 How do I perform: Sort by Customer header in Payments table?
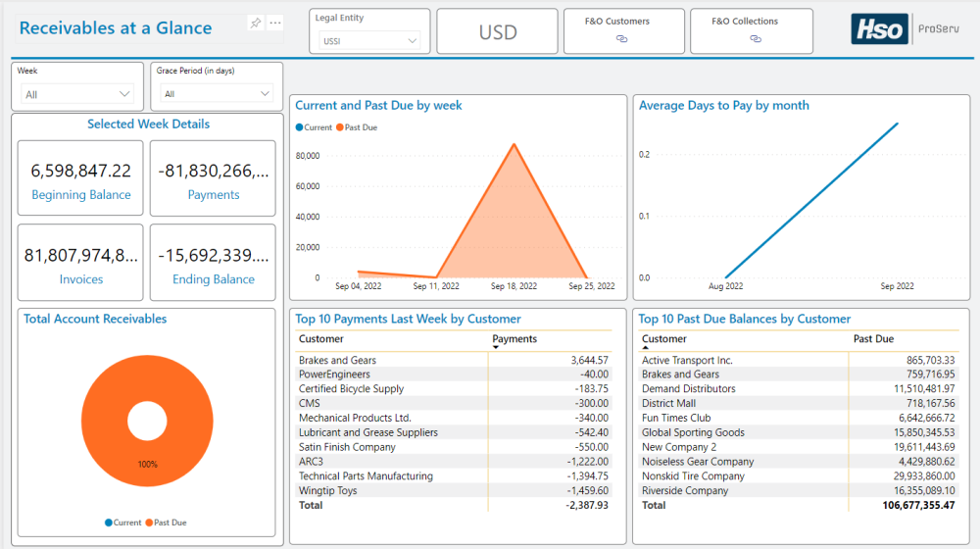click(x=320, y=339)
